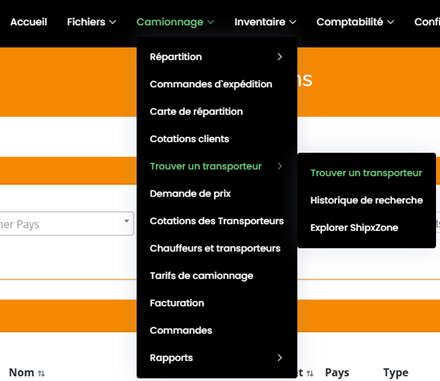Open Cotations des Transporteurs

point(217,221)
